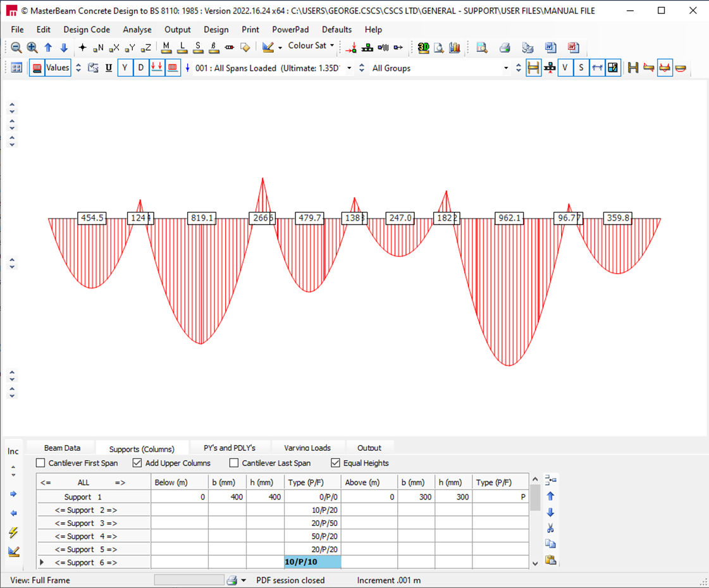Click the scissors cut icon beside the table

point(550,528)
